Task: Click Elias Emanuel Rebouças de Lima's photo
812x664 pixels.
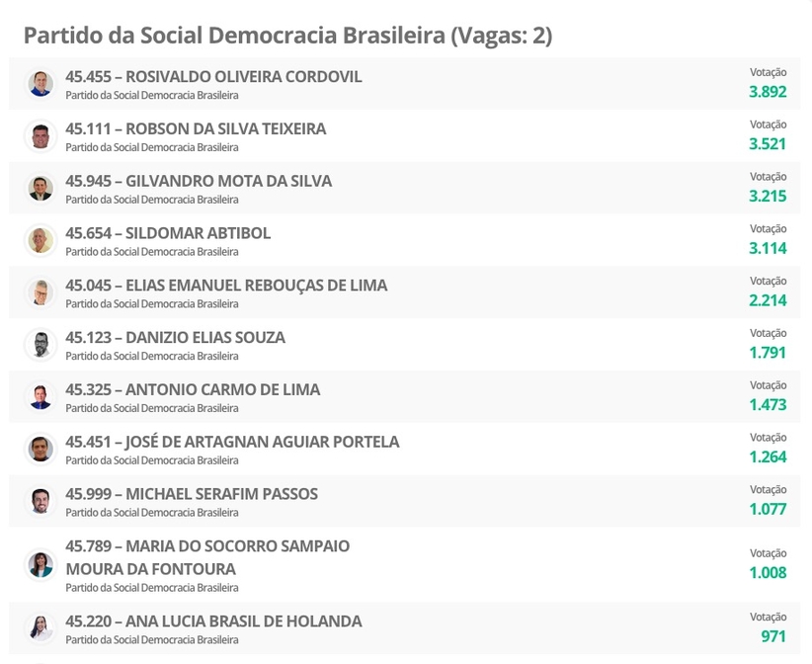Action: [41, 292]
